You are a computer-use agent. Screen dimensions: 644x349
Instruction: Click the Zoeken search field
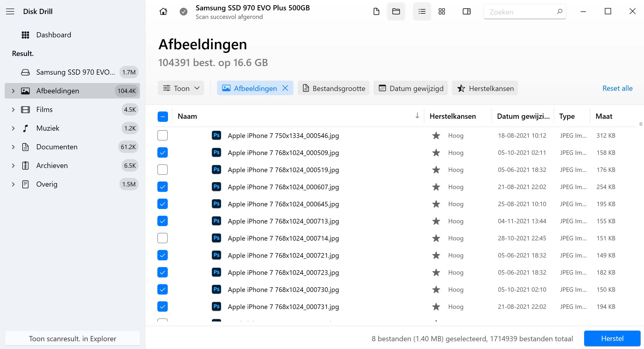pos(525,11)
